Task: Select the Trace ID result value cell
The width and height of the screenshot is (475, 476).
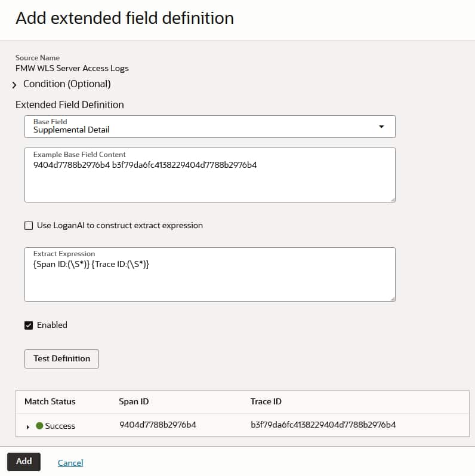Action: pos(323,425)
